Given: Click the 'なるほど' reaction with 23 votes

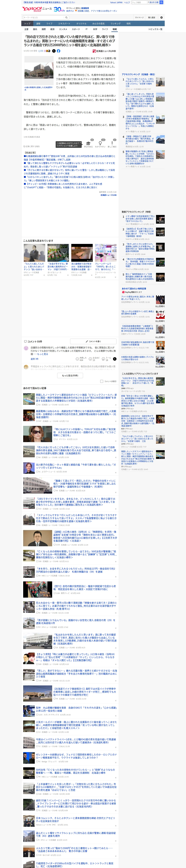Looking at the screenshot, I should 94,359.
